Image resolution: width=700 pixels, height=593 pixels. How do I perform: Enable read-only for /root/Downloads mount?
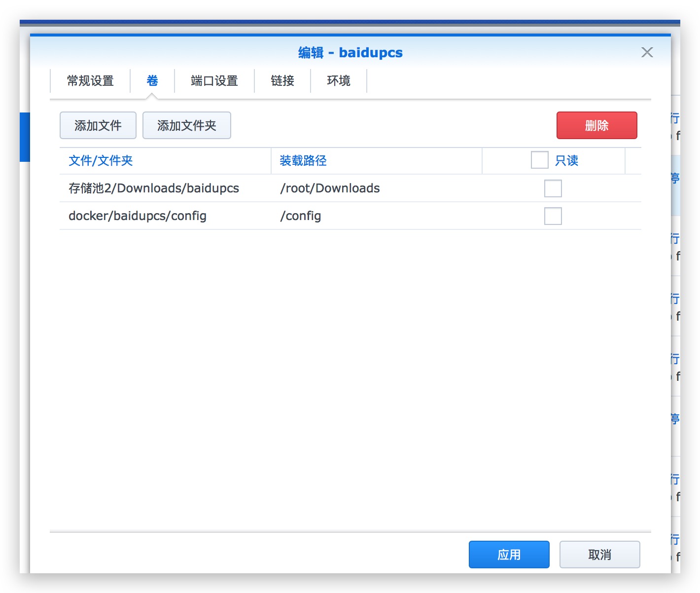[x=553, y=188]
